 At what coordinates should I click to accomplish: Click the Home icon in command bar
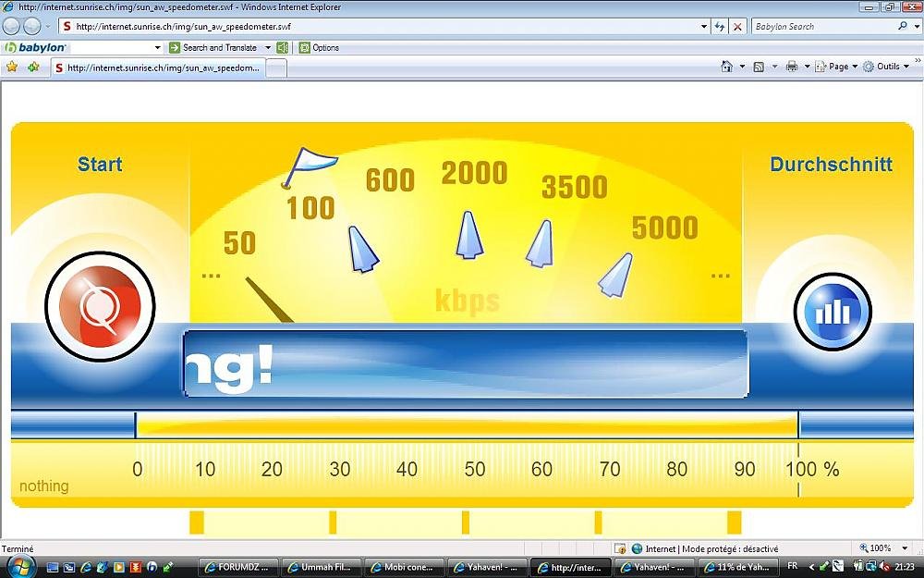tap(726, 67)
